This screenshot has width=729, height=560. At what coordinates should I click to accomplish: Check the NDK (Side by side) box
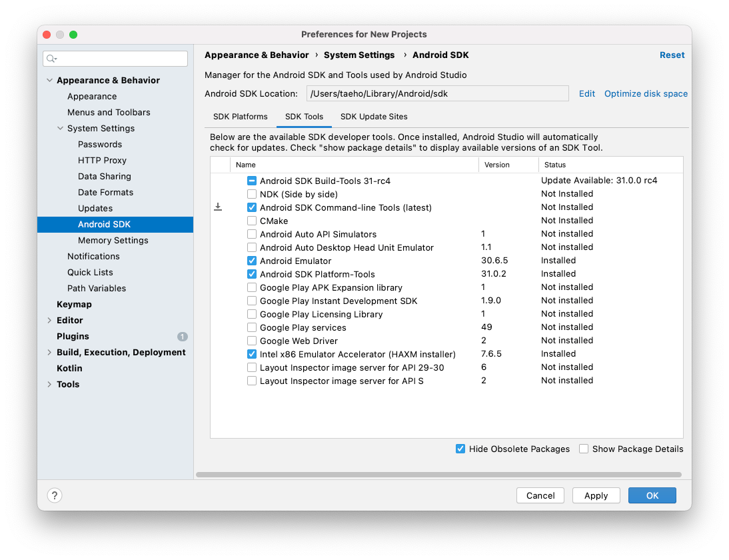[251, 194]
